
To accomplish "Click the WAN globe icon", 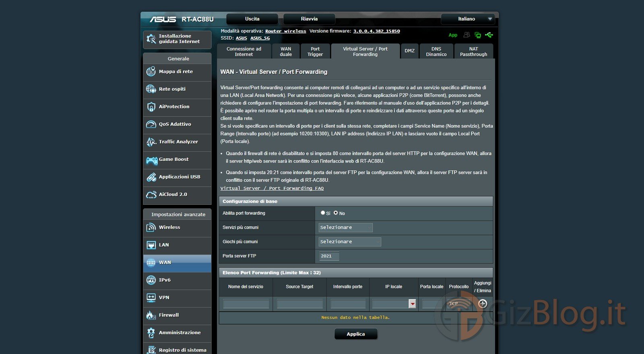I will (x=151, y=263).
